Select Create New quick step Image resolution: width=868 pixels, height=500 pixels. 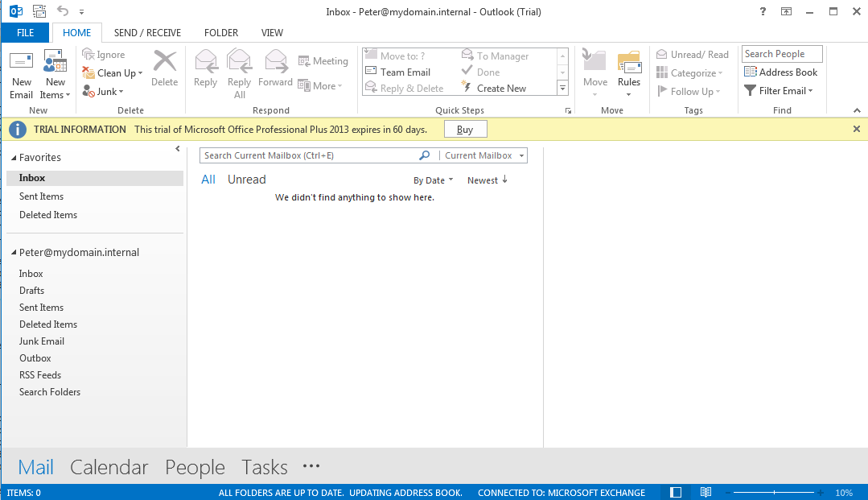[x=494, y=88]
